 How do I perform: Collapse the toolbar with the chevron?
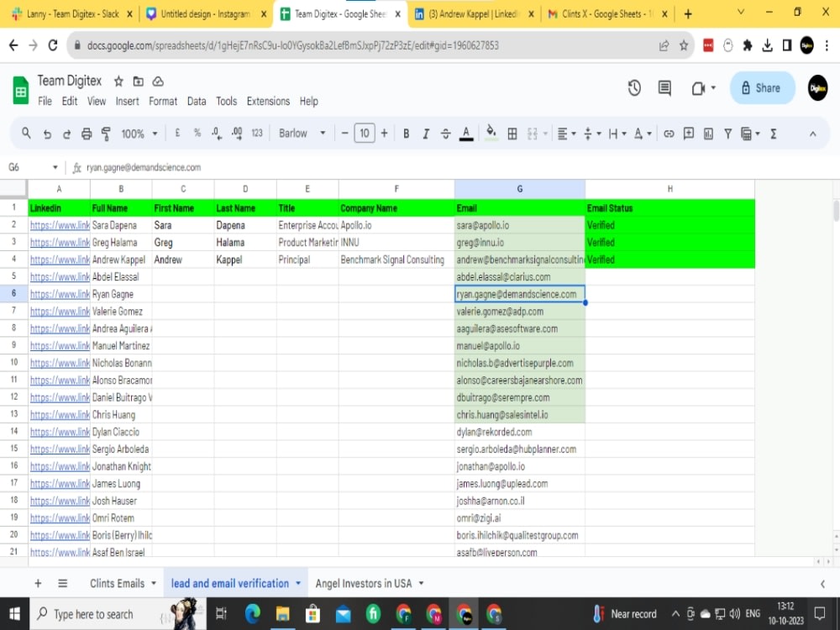pos(812,134)
